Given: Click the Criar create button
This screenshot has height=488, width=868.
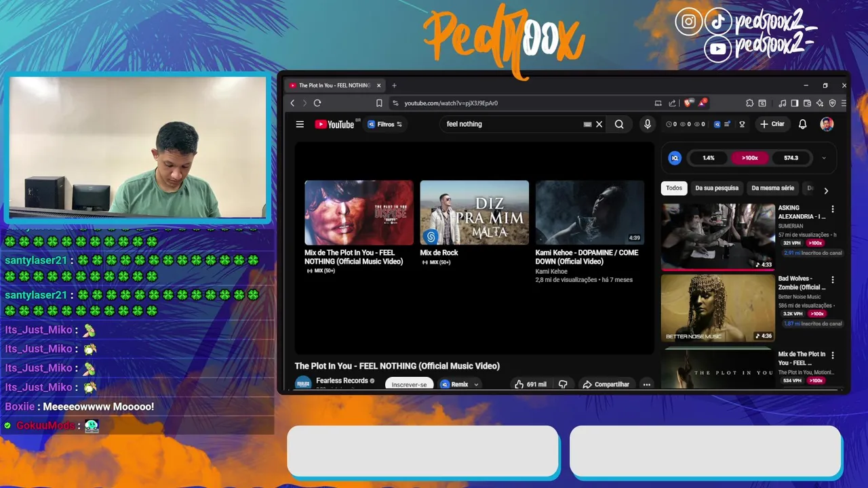Looking at the screenshot, I should click(x=772, y=124).
